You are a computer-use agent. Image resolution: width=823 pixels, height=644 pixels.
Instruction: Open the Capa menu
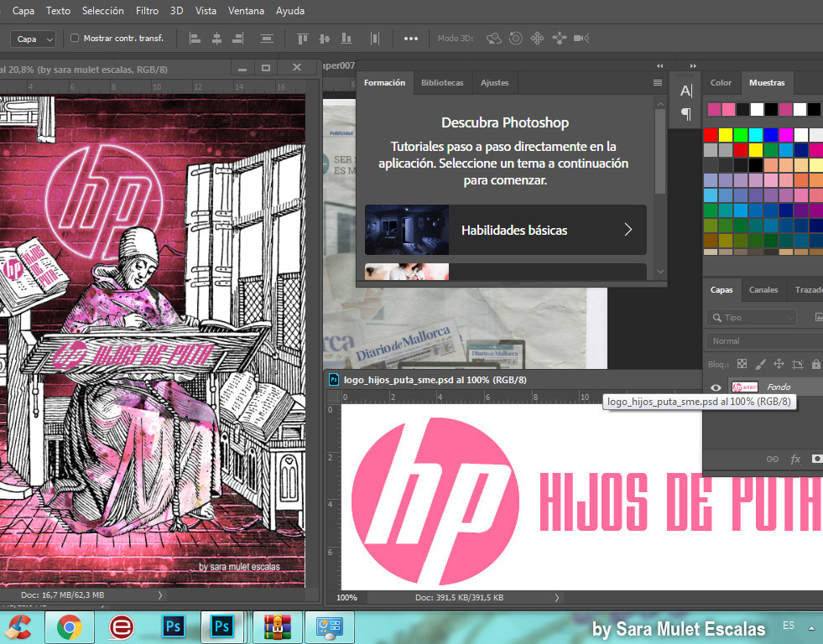[23, 11]
